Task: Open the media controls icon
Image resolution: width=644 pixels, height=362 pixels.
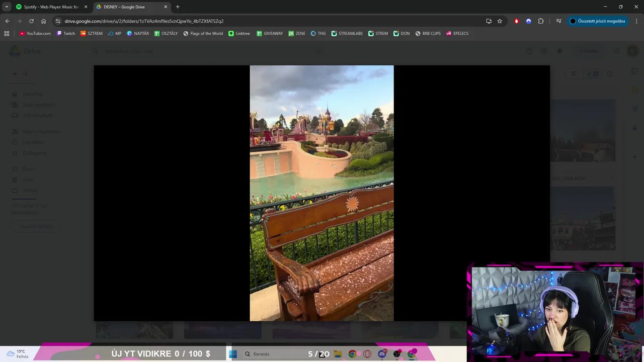Action: [558, 21]
